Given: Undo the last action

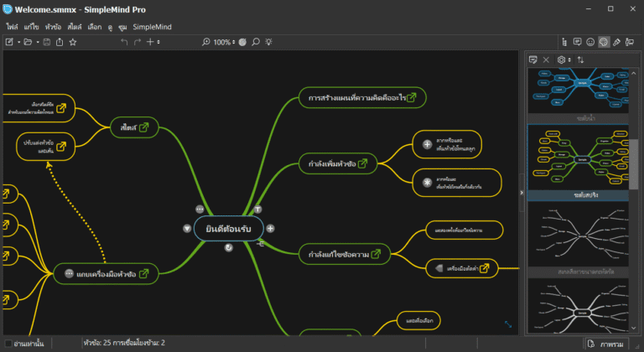Looking at the screenshot, I should tap(124, 42).
